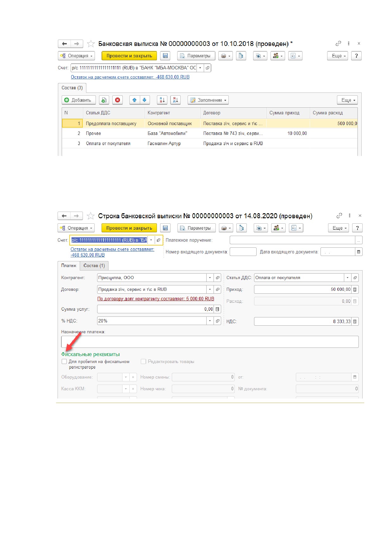Expand account dropdown arrow in Банковская выписка
392x555 pixels.
pos(200,68)
